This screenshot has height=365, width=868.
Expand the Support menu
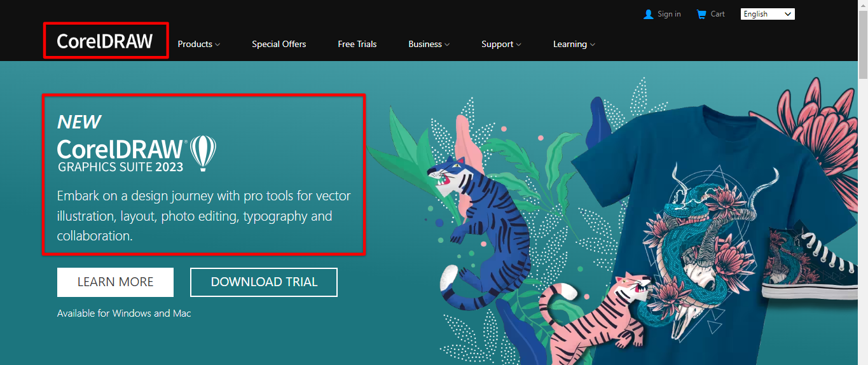501,44
